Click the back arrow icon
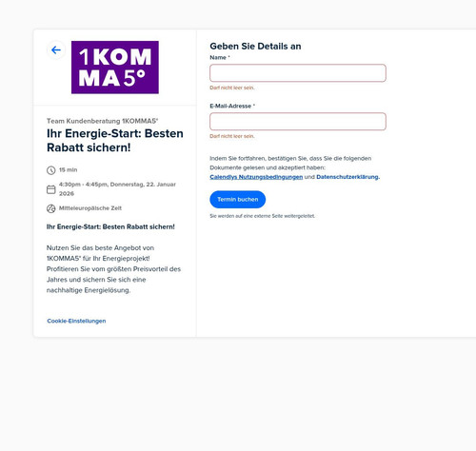The image size is (476, 451). 56,50
